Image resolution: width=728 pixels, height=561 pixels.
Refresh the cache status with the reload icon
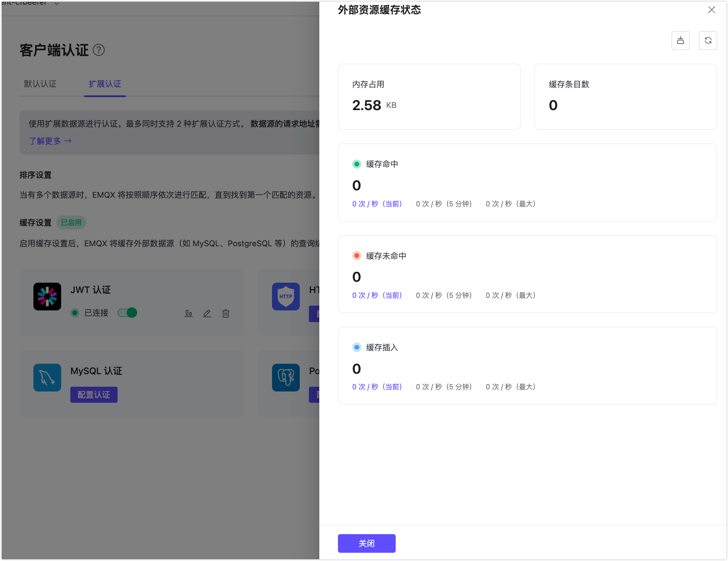[x=708, y=40]
